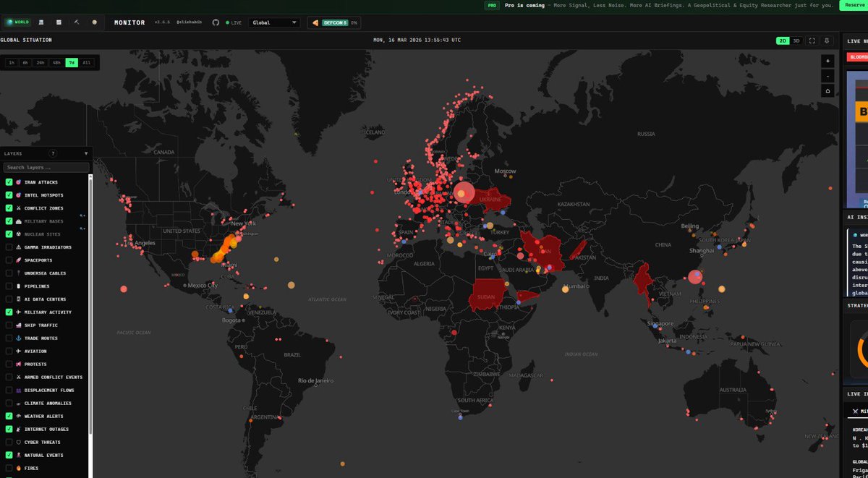The height and width of the screenshot is (478, 868).
Task: Open the tech variant computer icon
Action: coord(41,22)
